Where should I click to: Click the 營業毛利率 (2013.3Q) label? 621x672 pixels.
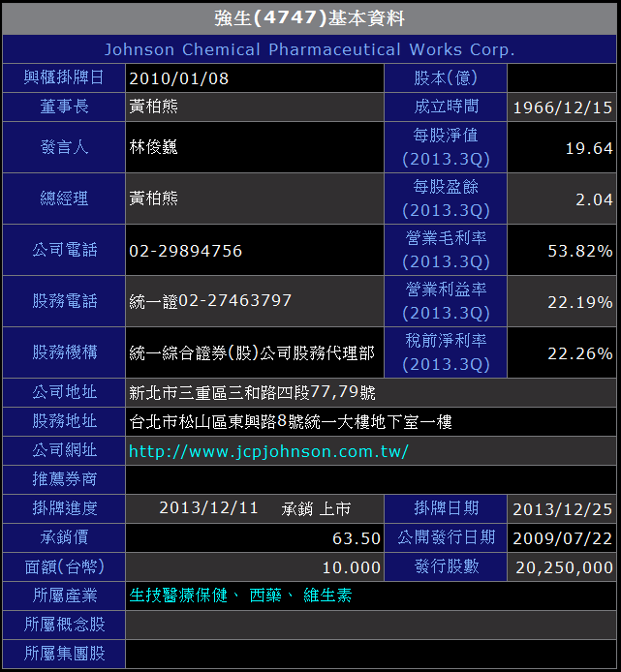(446, 250)
